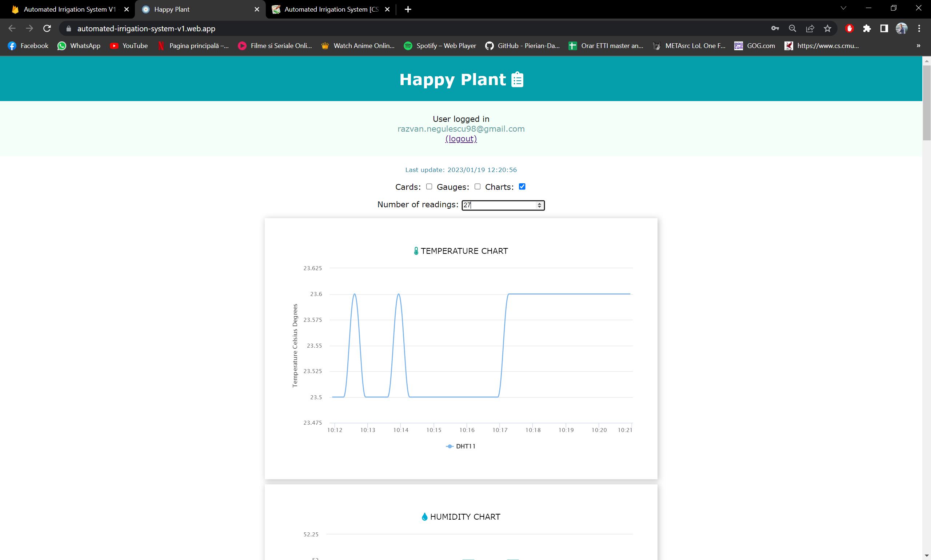Open METAsrc LoL bookmark
The height and width of the screenshot is (560, 931).
coord(689,46)
